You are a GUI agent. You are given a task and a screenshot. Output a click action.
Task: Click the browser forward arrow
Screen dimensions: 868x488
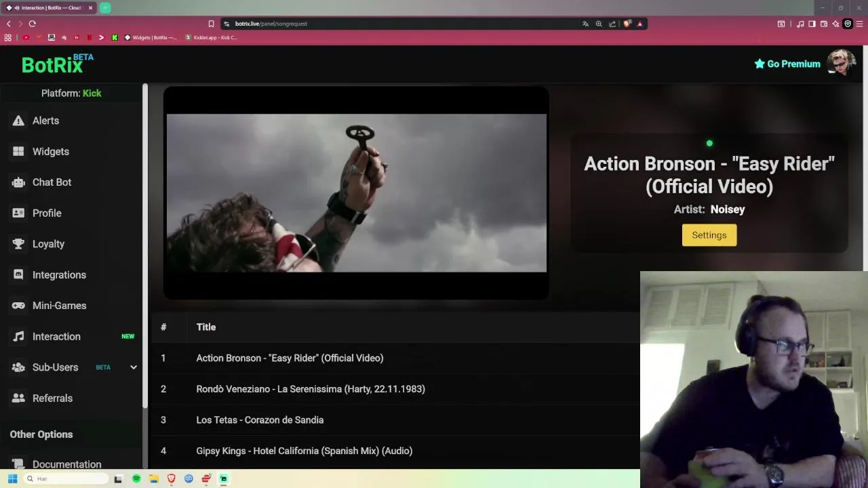point(20,24)
